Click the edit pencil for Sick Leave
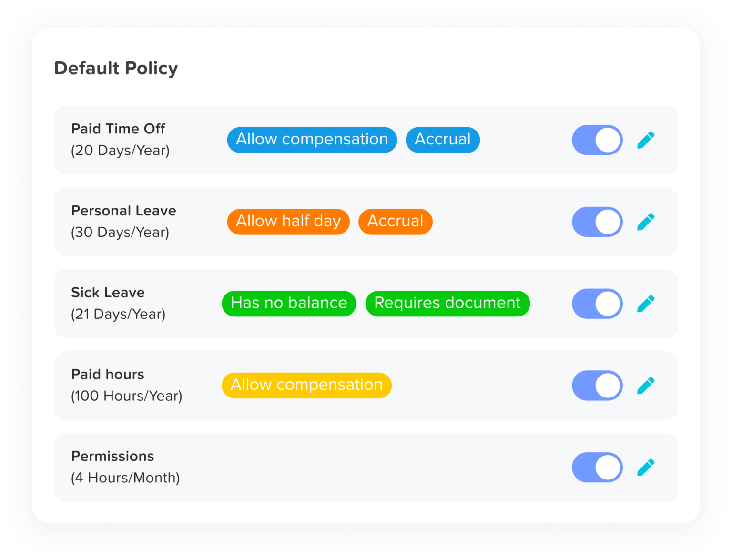 pyautogui.click(x=646, y=304)
